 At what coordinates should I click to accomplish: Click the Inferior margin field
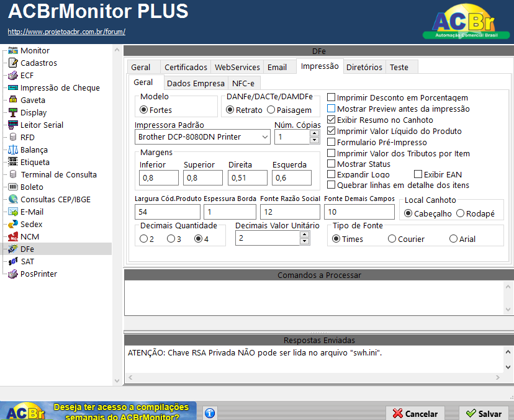[x=159, y=178]
